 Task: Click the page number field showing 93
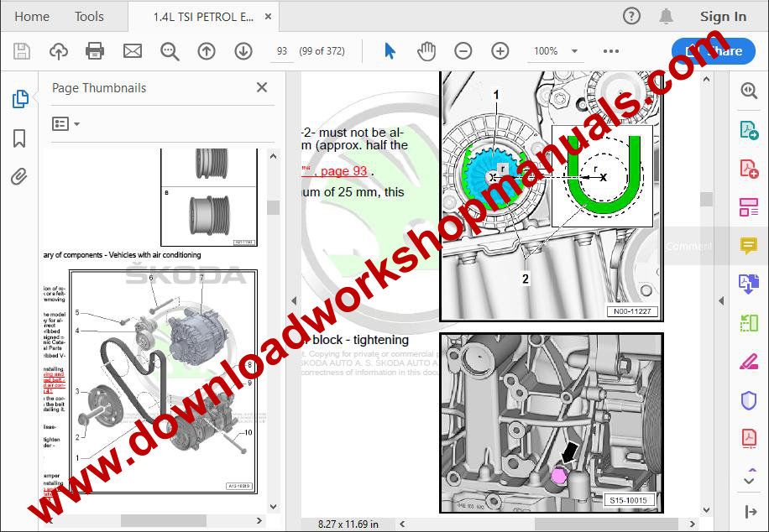tap(282, 51)
